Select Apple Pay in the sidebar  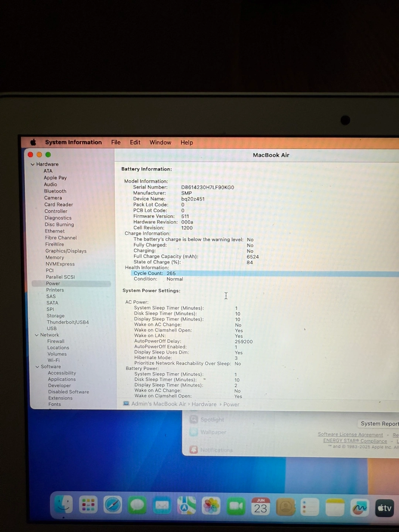point(55,178)
